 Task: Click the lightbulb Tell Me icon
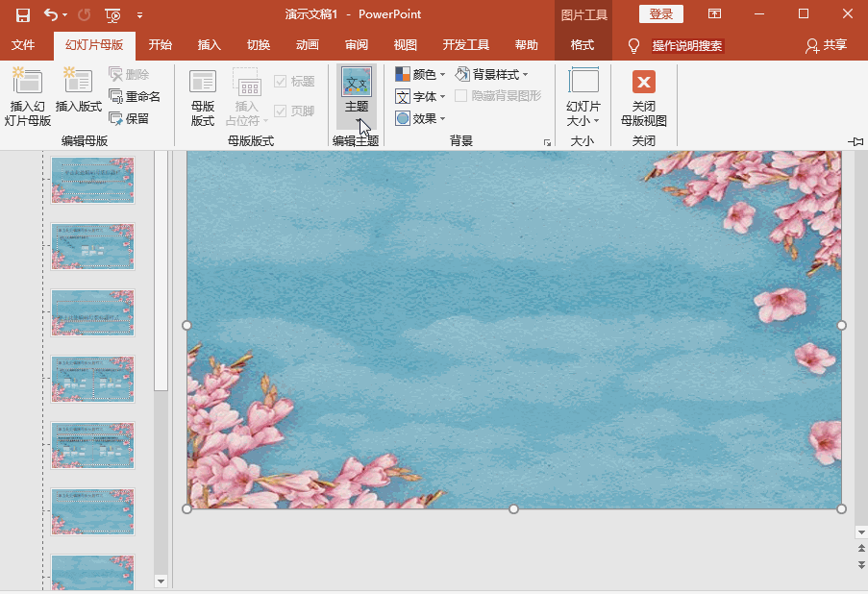click(x=633, y=45)
